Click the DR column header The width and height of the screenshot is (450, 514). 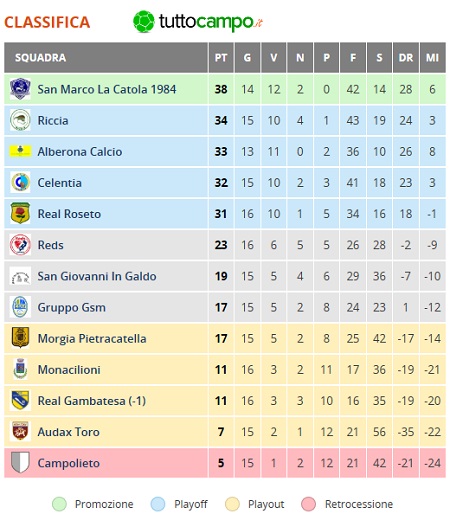point(406,58)
